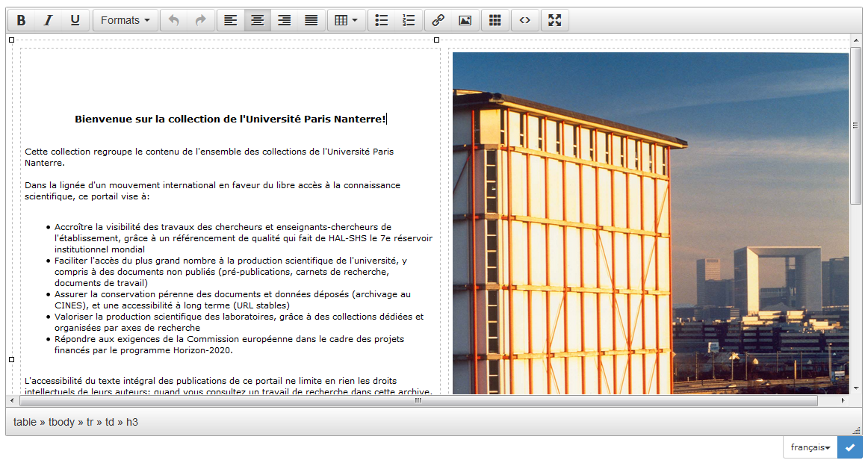
Task: Click the 'Assurer la conservation pérenne' bullet
Action: coord(232,299)
